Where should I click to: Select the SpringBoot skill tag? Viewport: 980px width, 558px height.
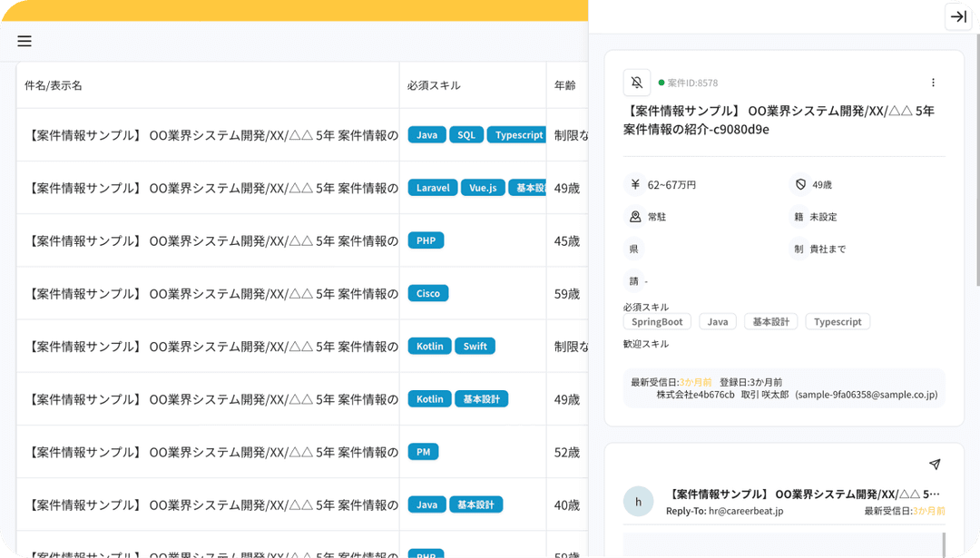pos(657,322)
